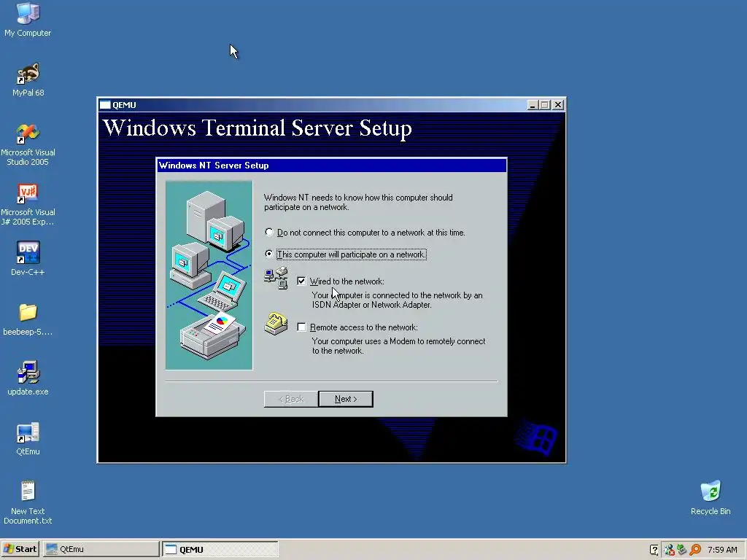Viewport: 747px width, 560px height.
Task: Click the green tray icon beside the magnifier
Action: (682, 550)
